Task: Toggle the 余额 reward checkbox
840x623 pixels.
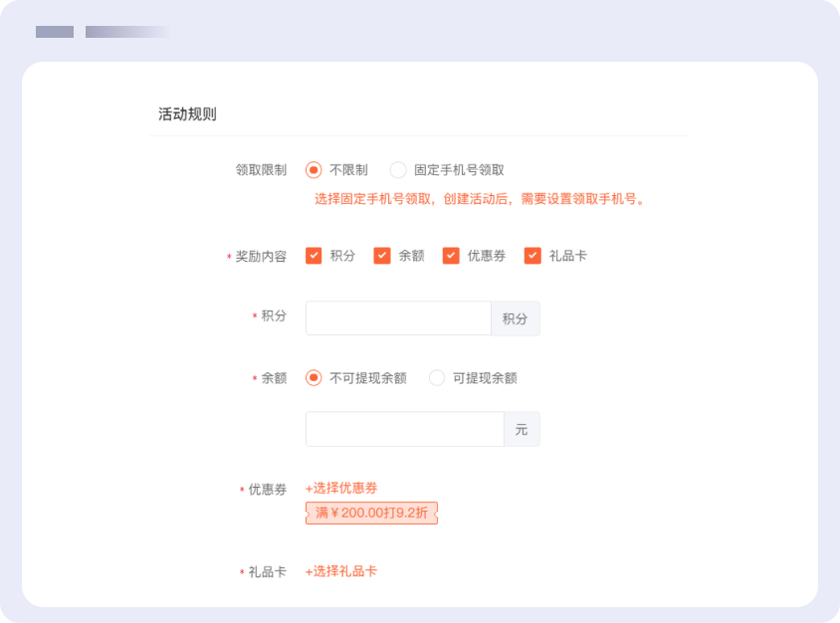Action: point(382,256)
